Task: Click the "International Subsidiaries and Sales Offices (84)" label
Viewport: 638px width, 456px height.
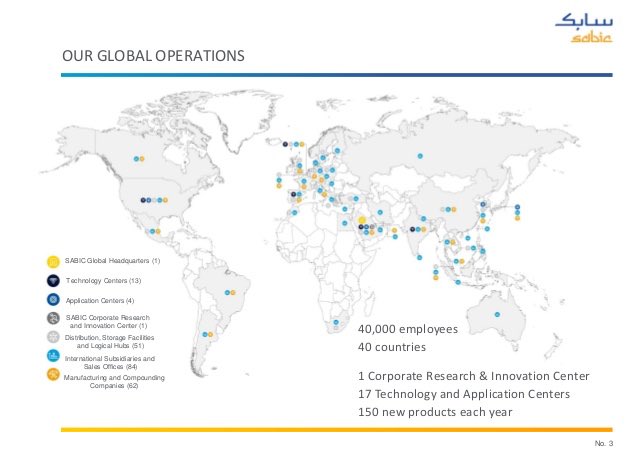Action: coord(110,362)
